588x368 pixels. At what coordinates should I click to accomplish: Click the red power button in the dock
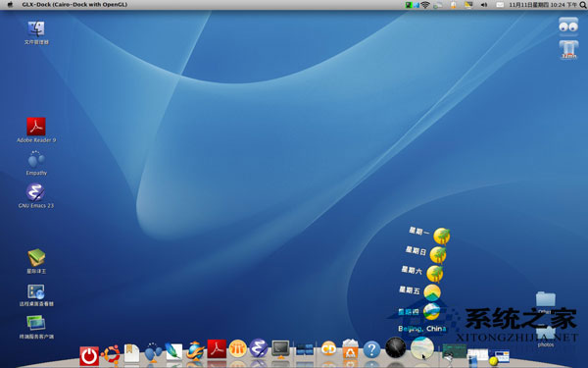pos(89,356)
